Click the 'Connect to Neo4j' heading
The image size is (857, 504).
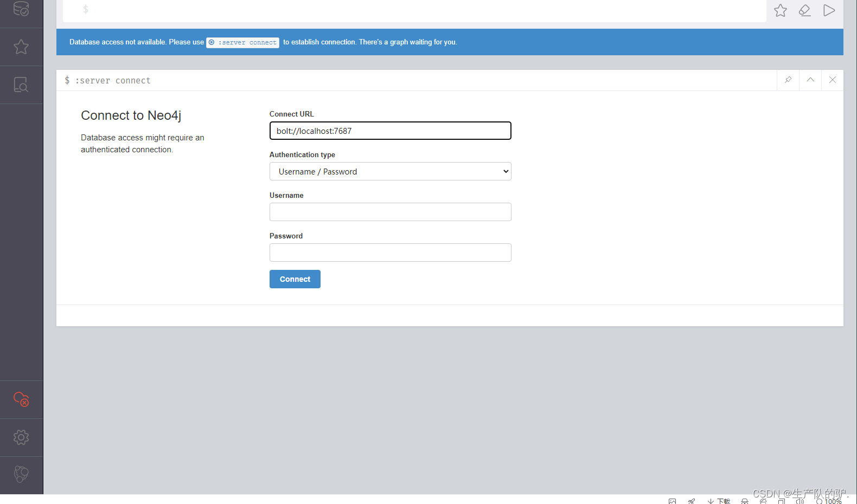point(131,115)
